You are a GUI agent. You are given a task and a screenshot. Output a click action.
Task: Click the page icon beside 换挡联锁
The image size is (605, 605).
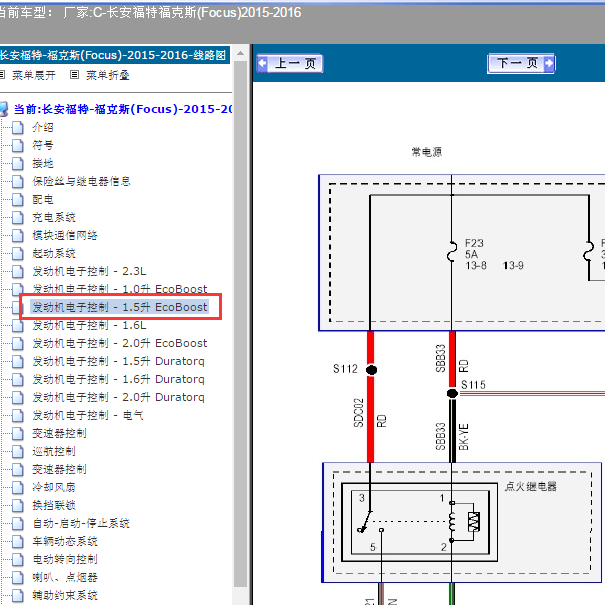17,505
